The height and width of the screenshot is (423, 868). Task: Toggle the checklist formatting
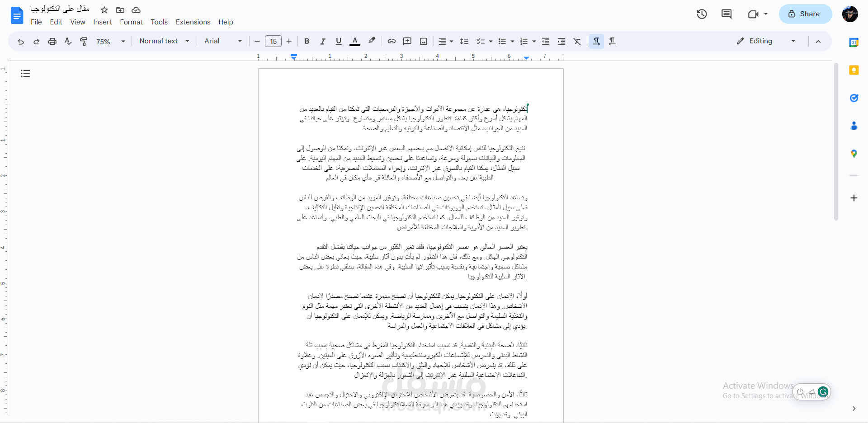point(480,41)
